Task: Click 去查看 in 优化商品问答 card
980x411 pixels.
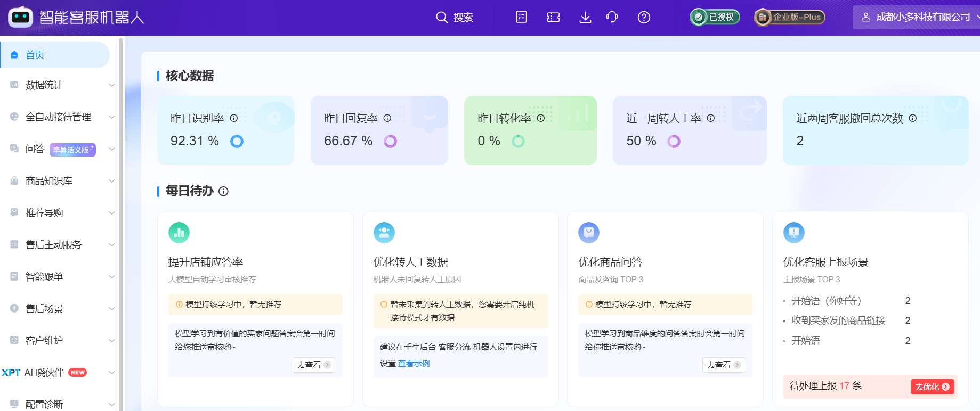Action: 724,365
